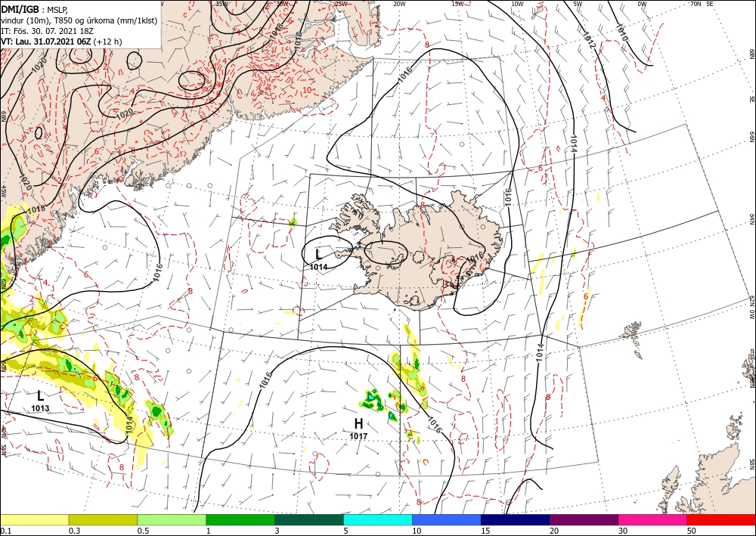
Task: Click the "10W" longitude label
Action: (x=517, y=4)
